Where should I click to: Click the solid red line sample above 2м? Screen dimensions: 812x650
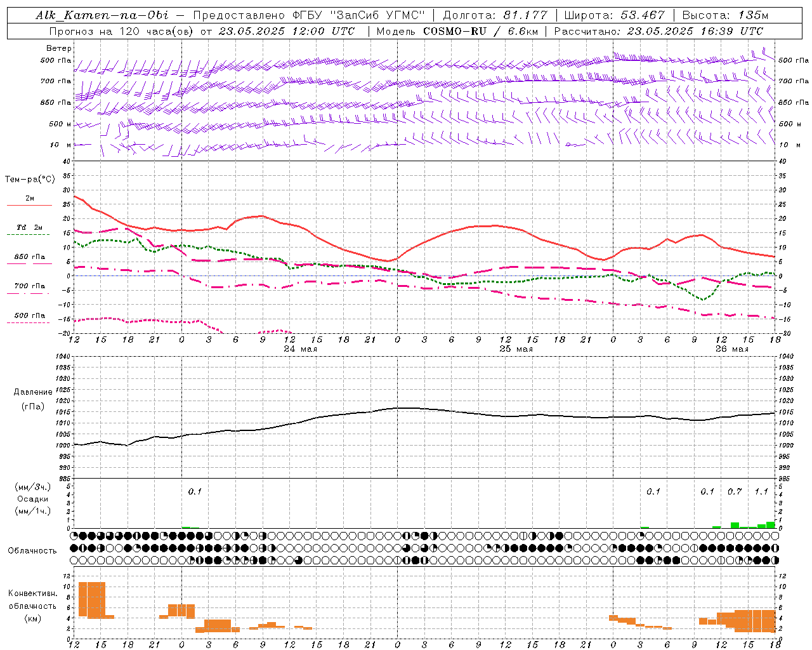[29, 205]
